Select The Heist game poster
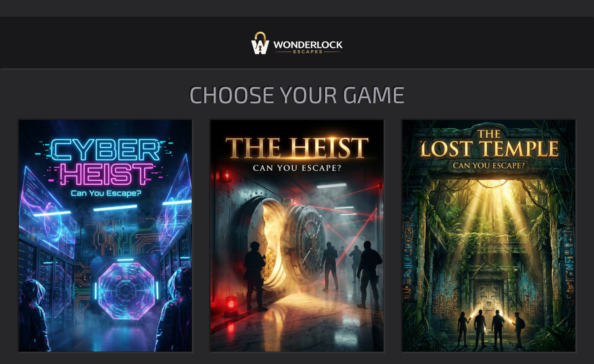This screenshot has height=364, width=594. click(297, 236)
